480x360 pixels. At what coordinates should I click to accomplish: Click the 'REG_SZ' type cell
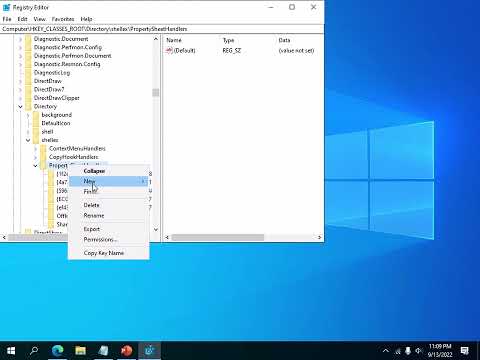pyautogui.click(x=232, y=50)
